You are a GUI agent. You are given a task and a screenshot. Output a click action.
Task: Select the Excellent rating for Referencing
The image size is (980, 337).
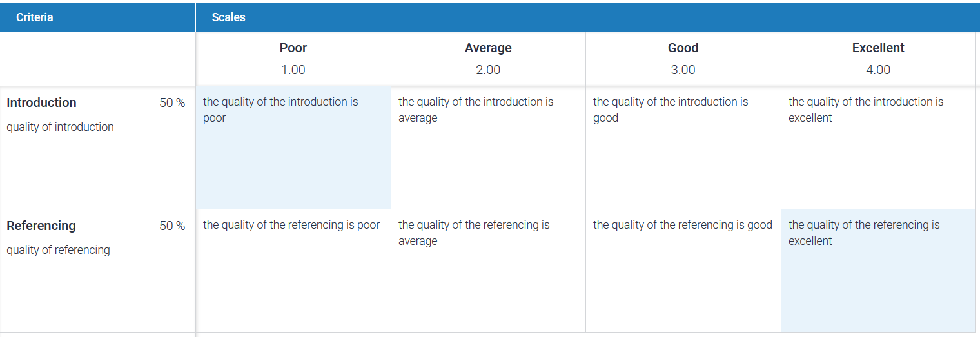point(878,271)
